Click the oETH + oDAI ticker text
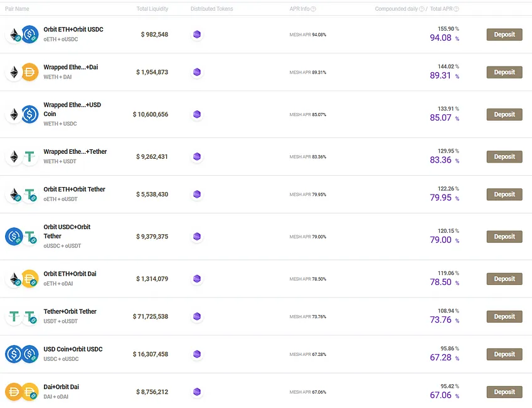 58,284
